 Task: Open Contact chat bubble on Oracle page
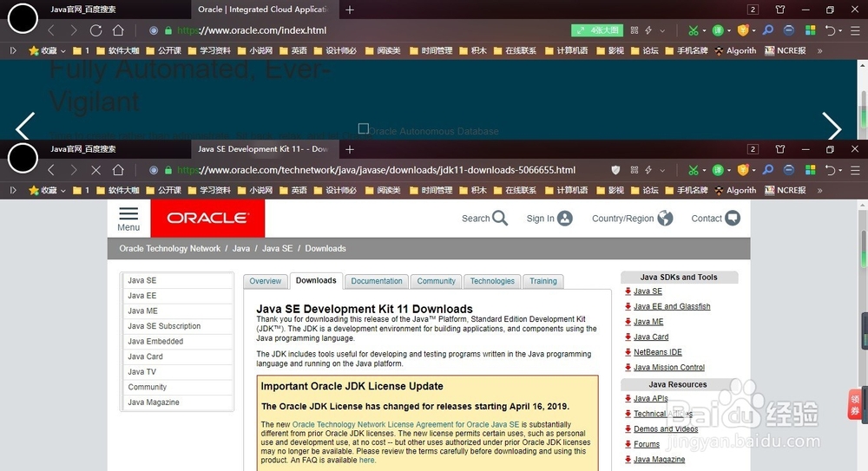[x=733, y=218]
